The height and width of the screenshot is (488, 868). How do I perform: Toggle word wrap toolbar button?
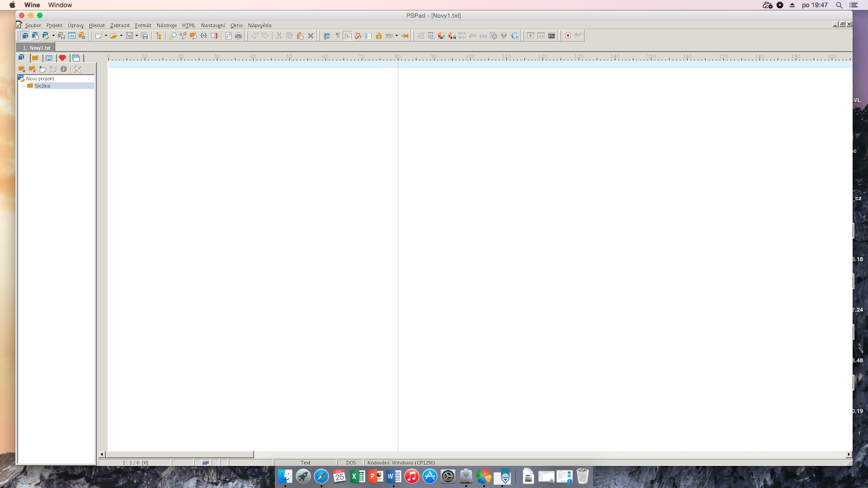click(327, 36)
